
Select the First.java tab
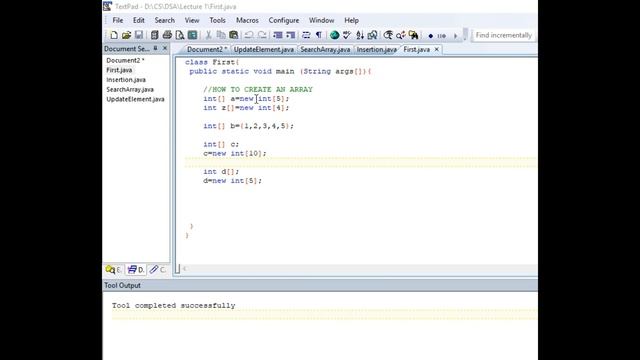tap(416, 49)
